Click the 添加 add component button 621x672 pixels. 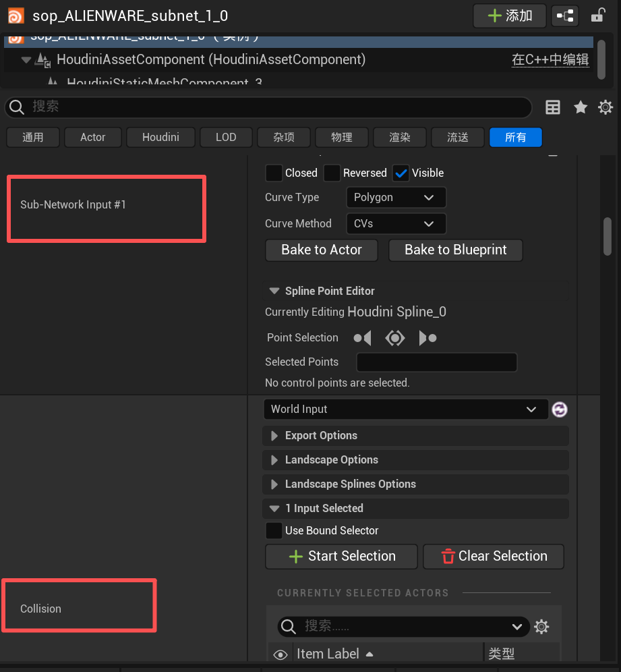pyautogui.click(x=510, y=16)
